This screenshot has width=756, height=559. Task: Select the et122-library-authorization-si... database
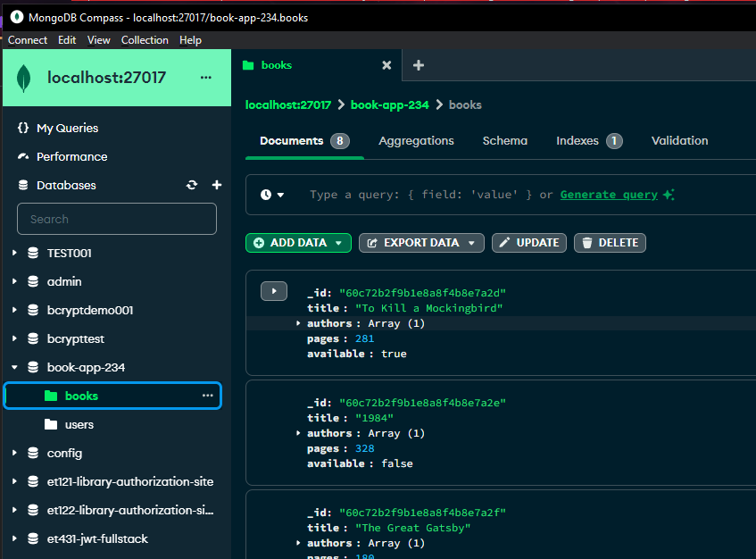click(x=130, y=510)
